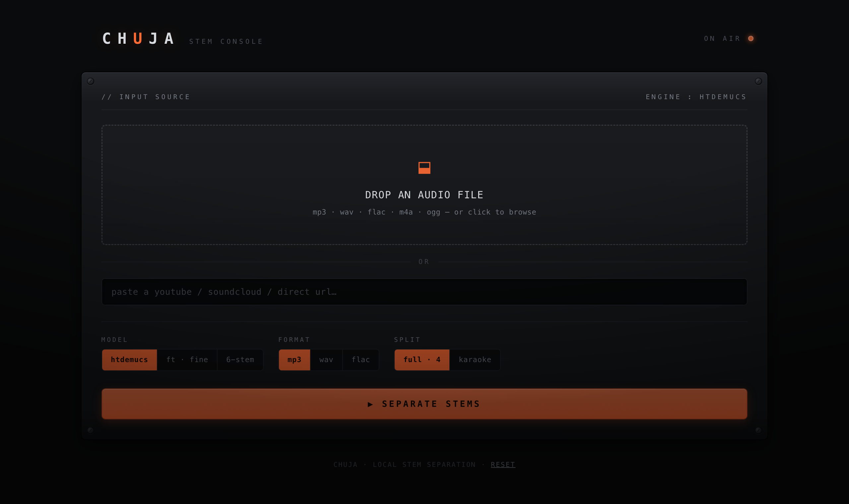Click the MODEL group label
Screen dimensions: 849x504
click(x=114, y=340)
